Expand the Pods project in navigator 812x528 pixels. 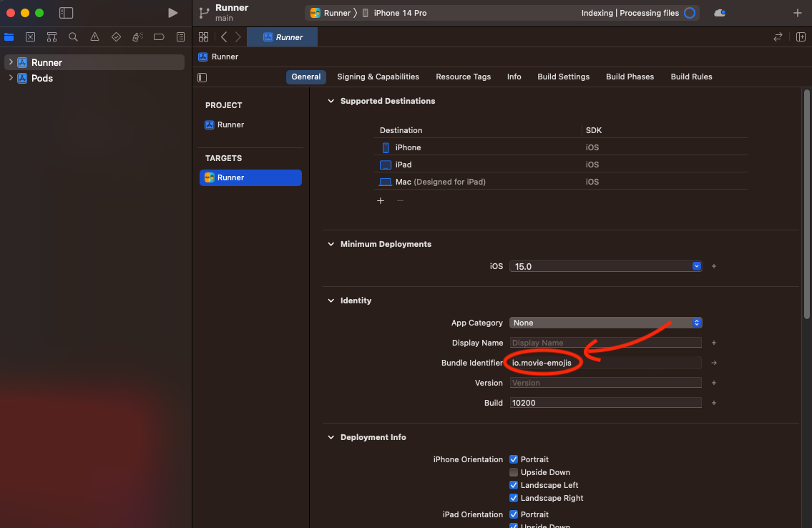[10, 78]
